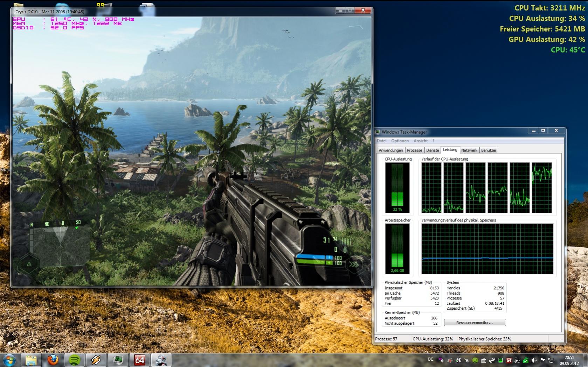Open the Steam tray icon
Screen dimensions: 588x367
point(492,360)
